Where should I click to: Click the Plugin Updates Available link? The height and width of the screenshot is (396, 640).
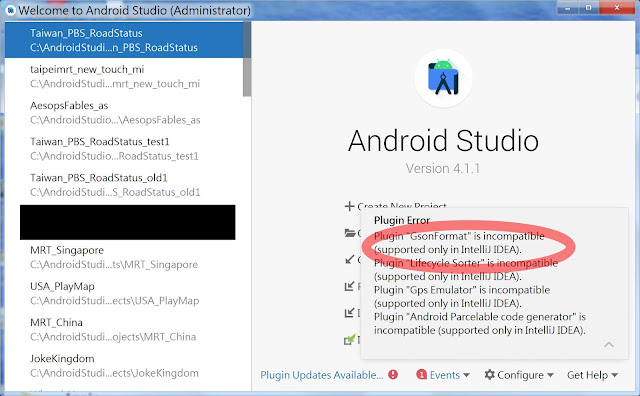coord(322,375)
